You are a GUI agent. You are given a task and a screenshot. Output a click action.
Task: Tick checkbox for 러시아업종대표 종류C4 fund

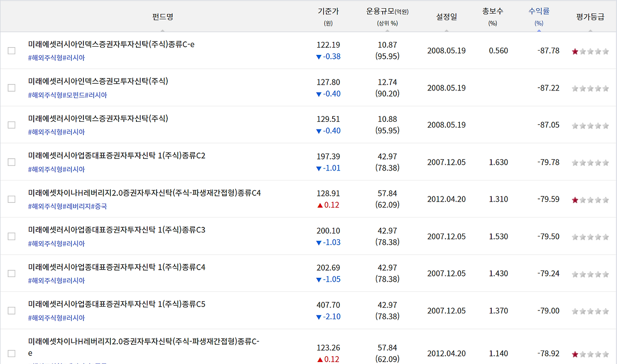pos(12,273)
